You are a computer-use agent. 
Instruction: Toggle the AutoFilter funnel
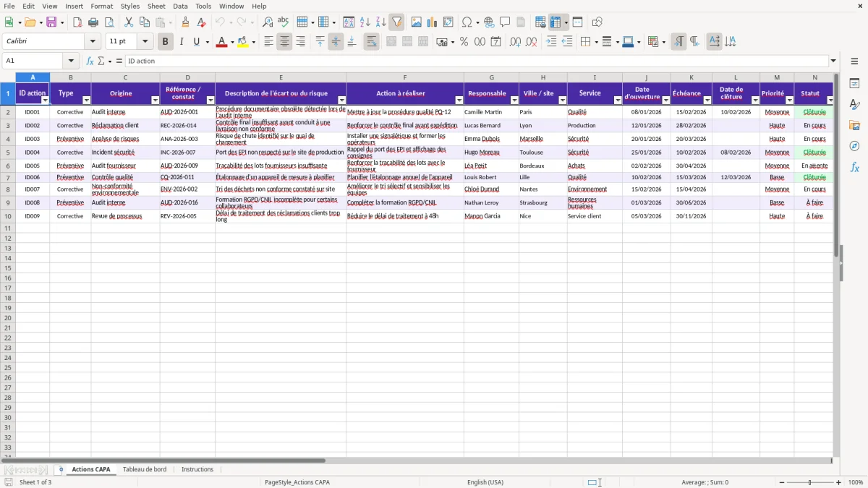[x=397, y=22]
